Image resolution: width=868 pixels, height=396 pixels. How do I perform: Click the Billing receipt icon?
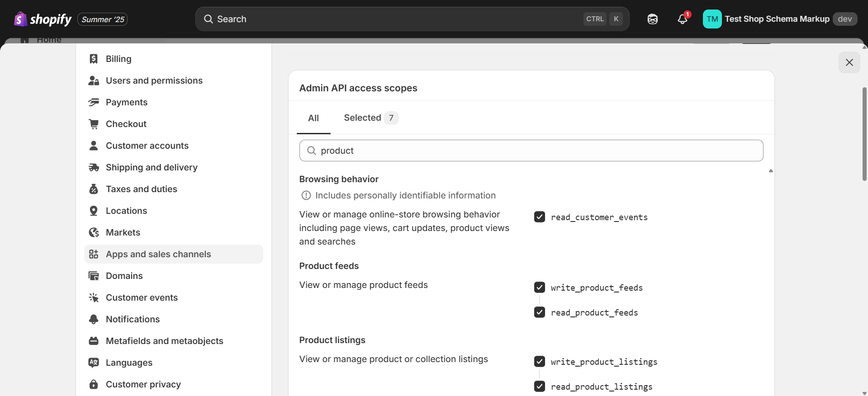tap(94, 59)
